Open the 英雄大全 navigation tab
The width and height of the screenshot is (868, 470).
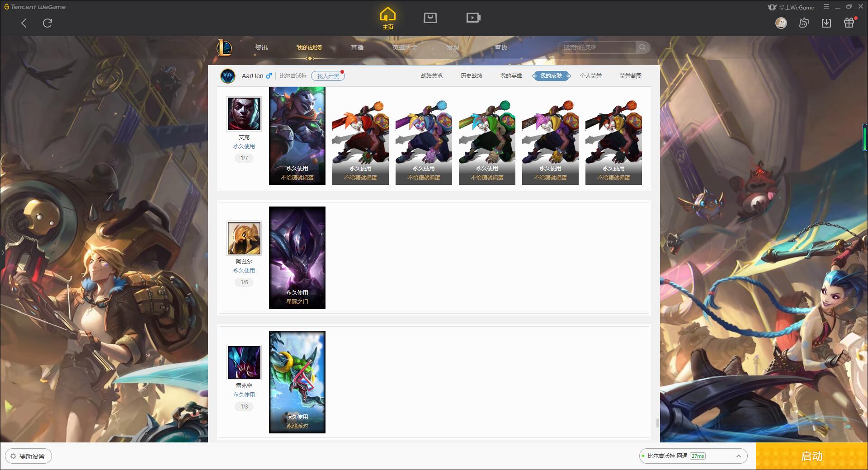(x=405, y=47)
